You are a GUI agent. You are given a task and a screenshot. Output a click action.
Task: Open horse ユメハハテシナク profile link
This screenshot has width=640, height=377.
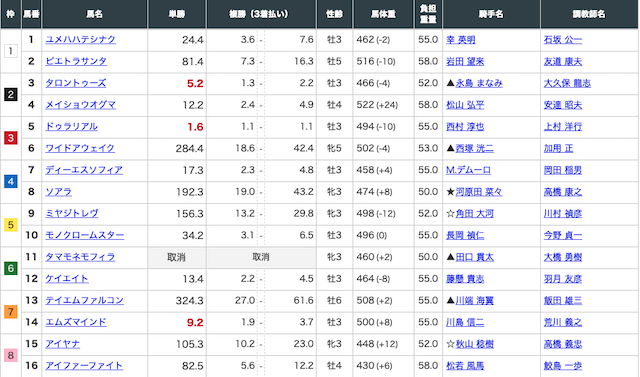point(80,40)
